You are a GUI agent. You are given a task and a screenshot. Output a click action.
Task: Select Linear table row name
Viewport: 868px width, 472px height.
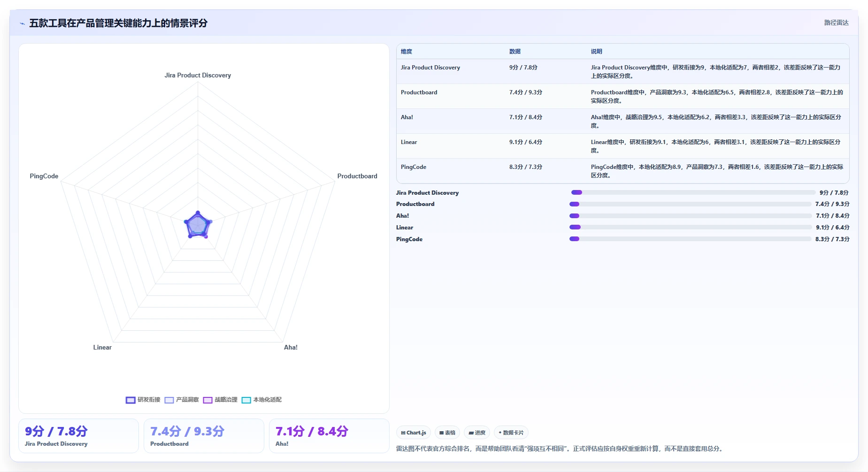pos(409,142)
